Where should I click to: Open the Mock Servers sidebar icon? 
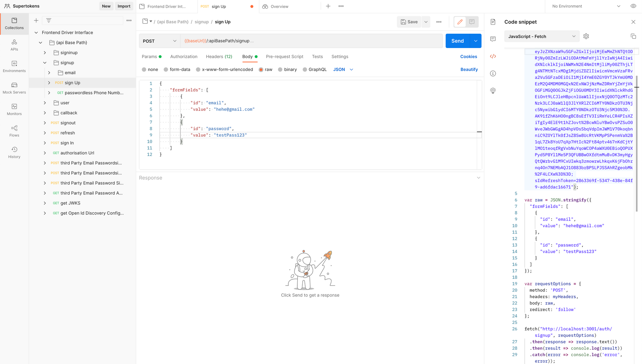coord(14,88)
